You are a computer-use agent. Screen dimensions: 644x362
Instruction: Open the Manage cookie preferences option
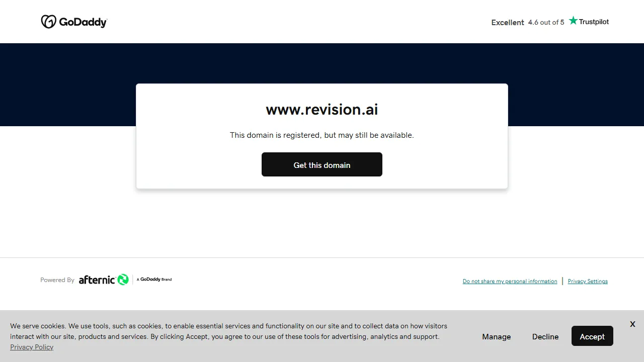496,336
